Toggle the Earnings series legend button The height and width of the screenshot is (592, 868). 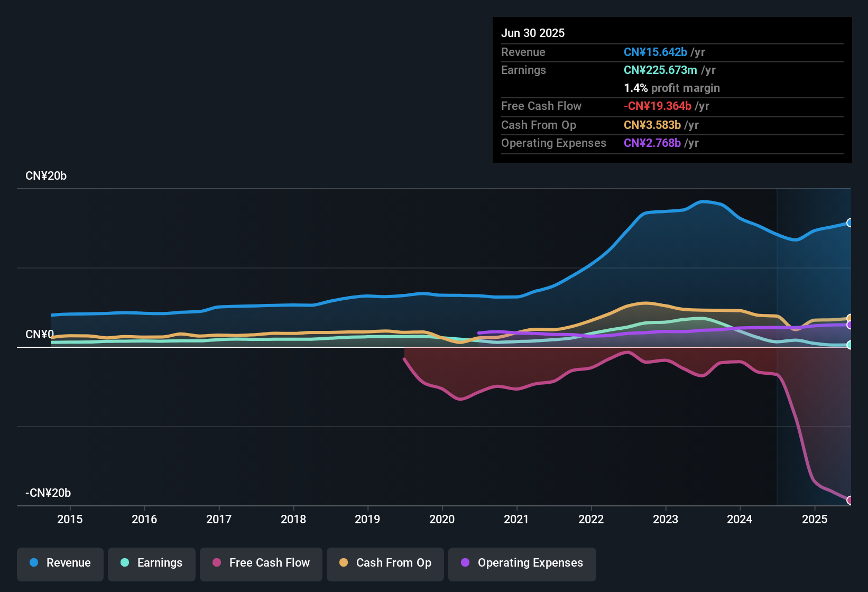tap(152, 563)
